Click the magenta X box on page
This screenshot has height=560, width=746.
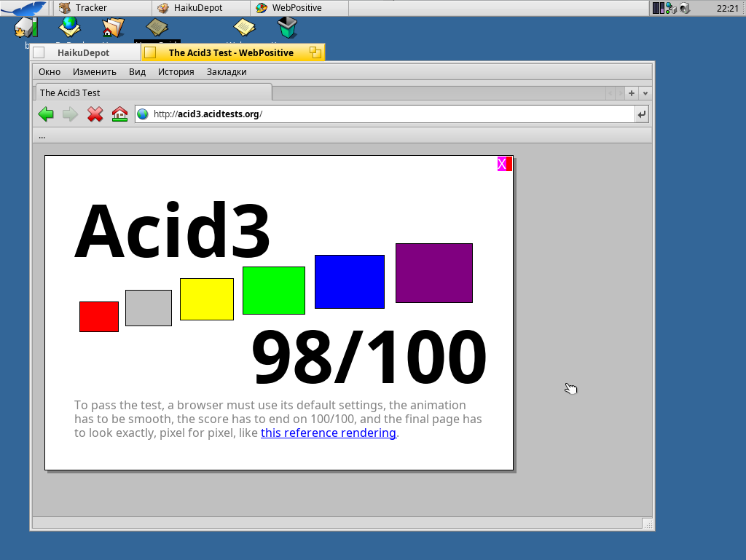pos(501,164)
